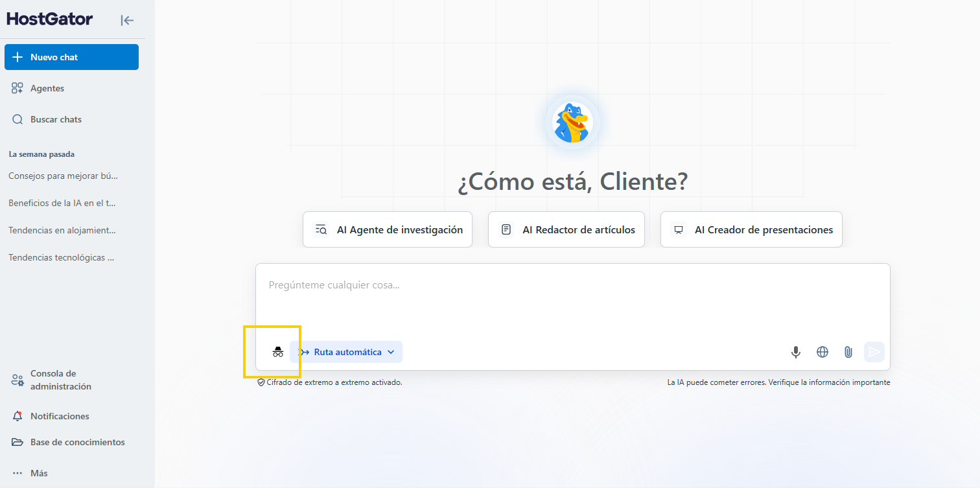Click the microphone voice input icon
Screen dimensions: 980x488
(x=796, y=352)
